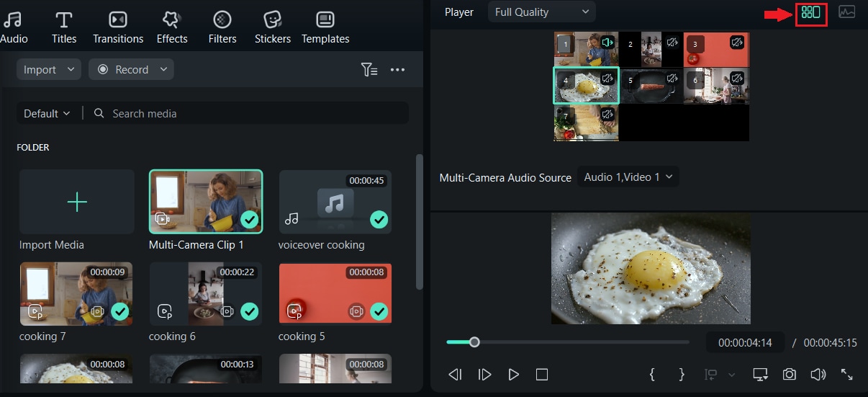The image size is (868, 397).
Task: Switch to camera angle 3
Action: 716,49
